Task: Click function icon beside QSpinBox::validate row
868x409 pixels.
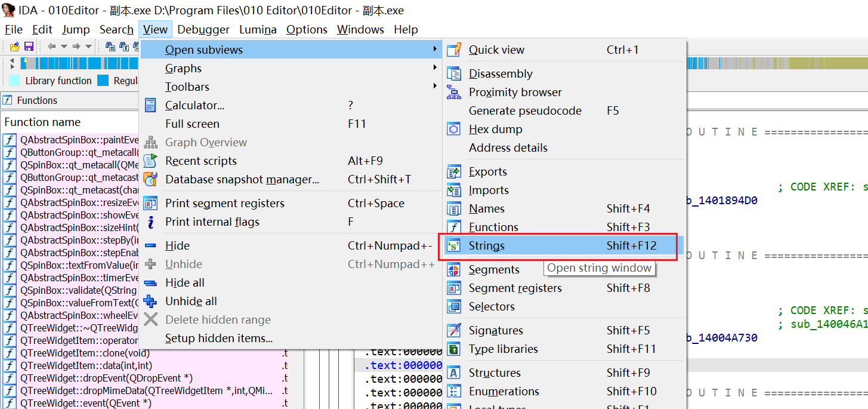Action: pyautogui.click(x=10, y=290)
